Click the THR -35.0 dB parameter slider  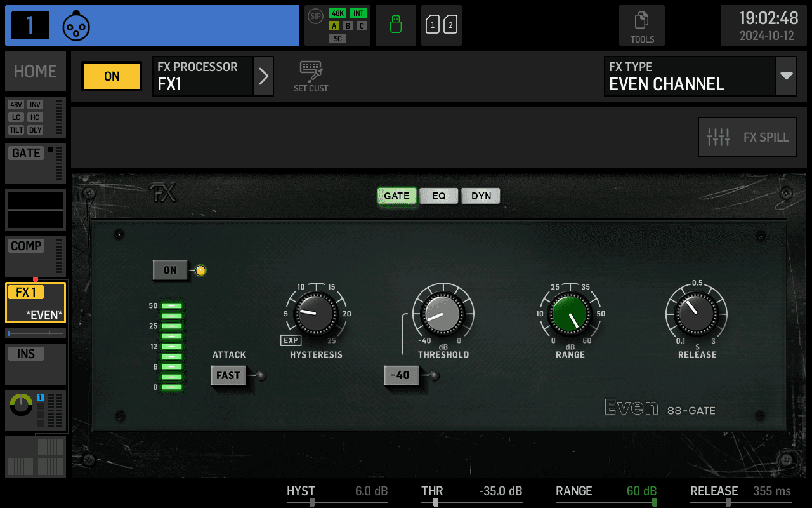pos(472,495)
